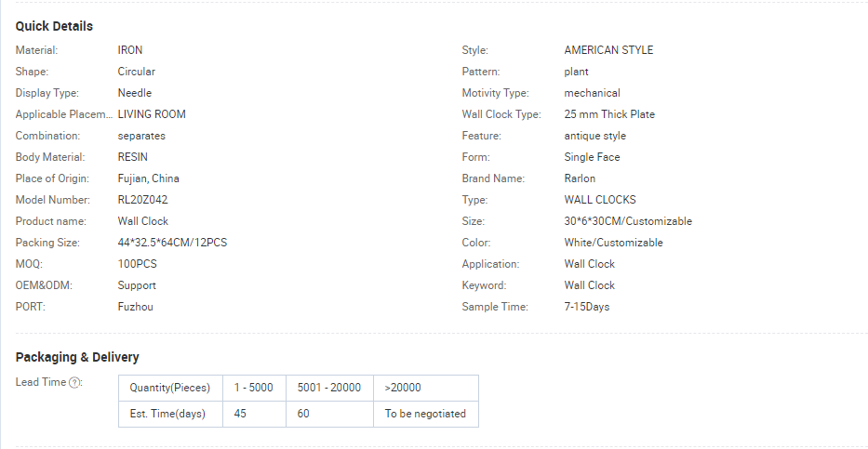Screen dimensions: 868x449
Task: Click the 25 mm Thick Plate value
Action: 609,114
